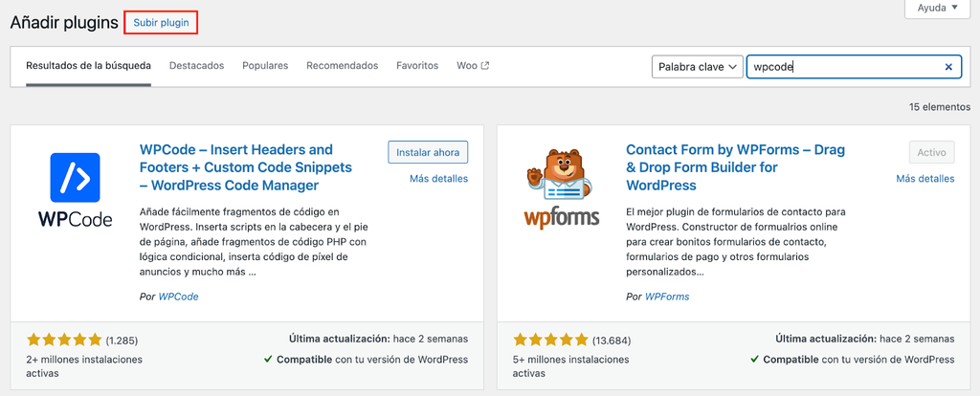Switch to the Destacados tab

click(196, 66)
